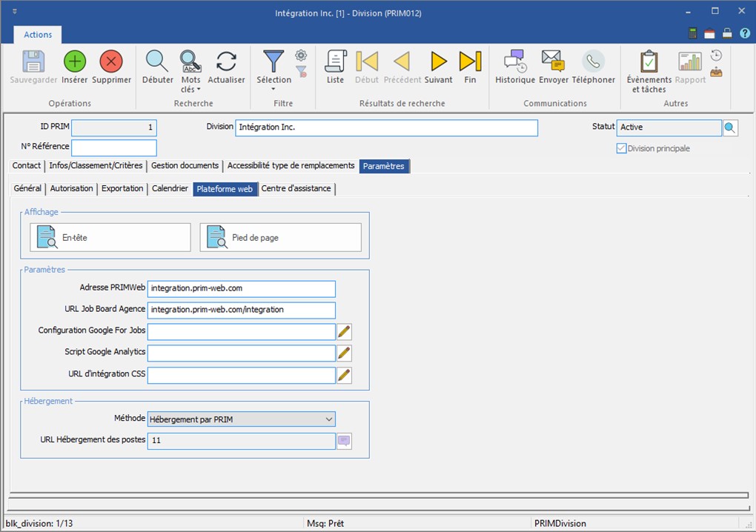756x532 pixels.
Task: Click the Débuter search magnifier icon
Action: tap(157, 61)
